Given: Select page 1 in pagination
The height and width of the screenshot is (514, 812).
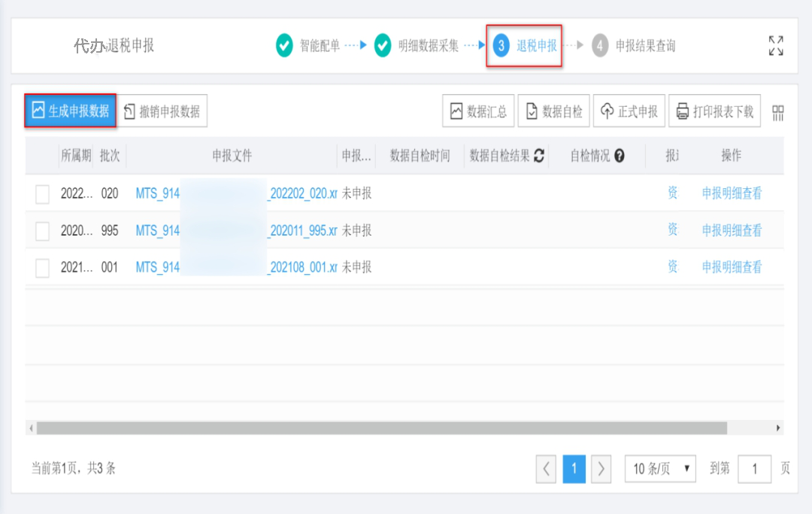Looking at the screenshot, I should pyautogui.click(x=574, y=469).
